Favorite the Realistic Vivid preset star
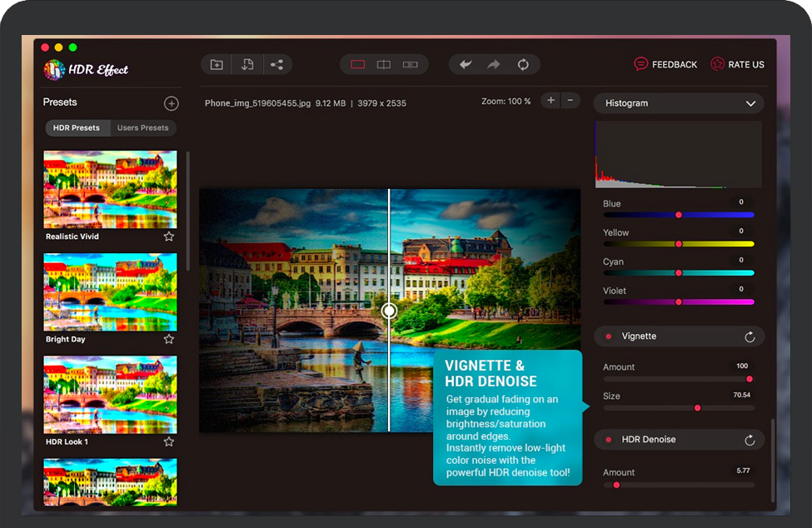This screenshot has height=528, width=812. click(169, 237)
